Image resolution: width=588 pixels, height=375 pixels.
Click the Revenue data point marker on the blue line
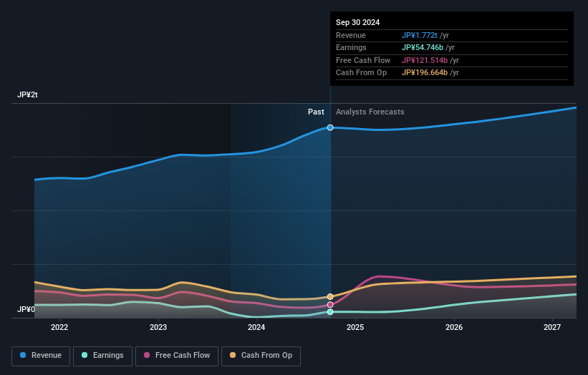click(330, 127)
